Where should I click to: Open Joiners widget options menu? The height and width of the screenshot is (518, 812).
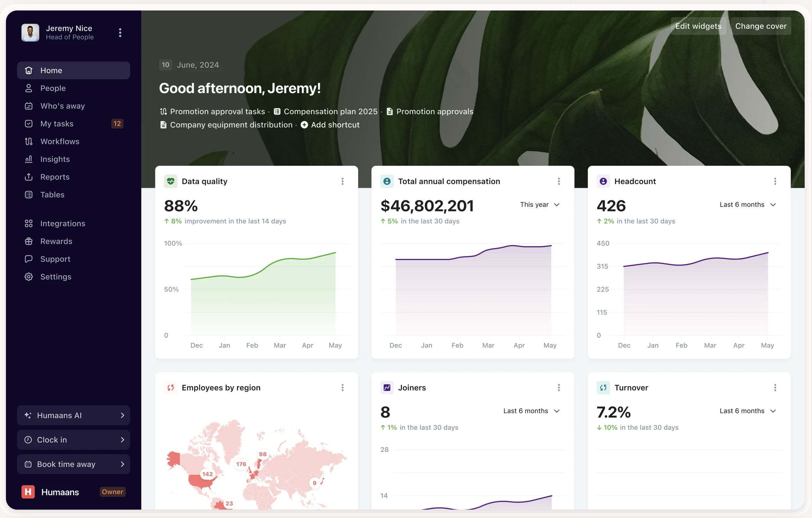559,387
